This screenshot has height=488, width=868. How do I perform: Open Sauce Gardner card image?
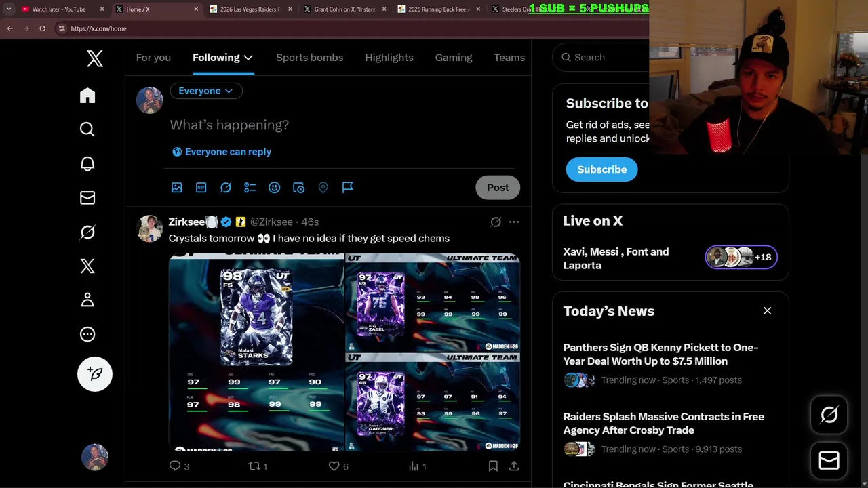click(433, 403)
